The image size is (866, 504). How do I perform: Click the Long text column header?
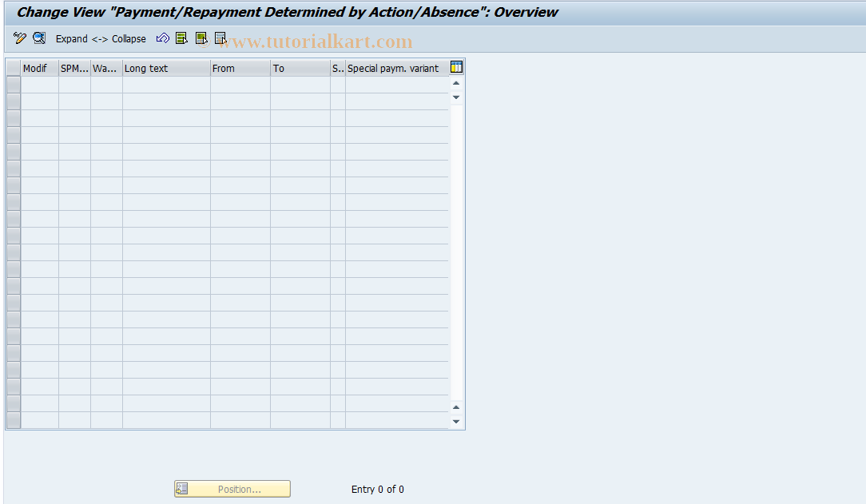(166, 68)
